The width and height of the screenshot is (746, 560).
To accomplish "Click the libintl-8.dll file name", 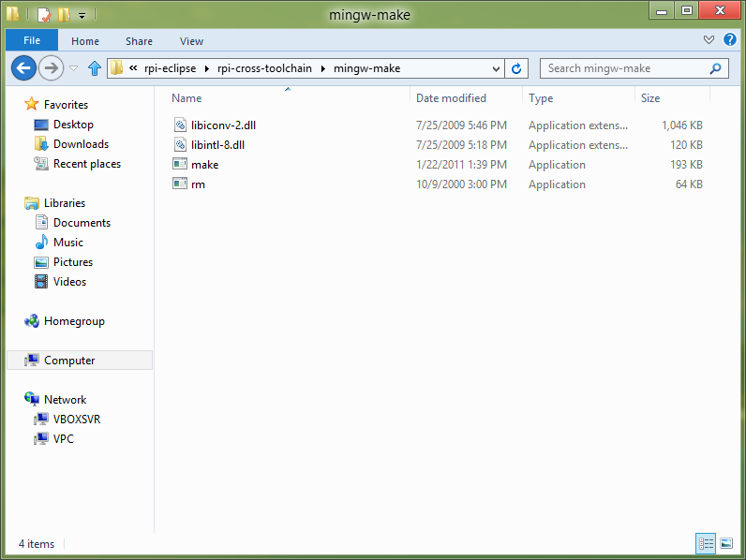I will pos(218,144).
